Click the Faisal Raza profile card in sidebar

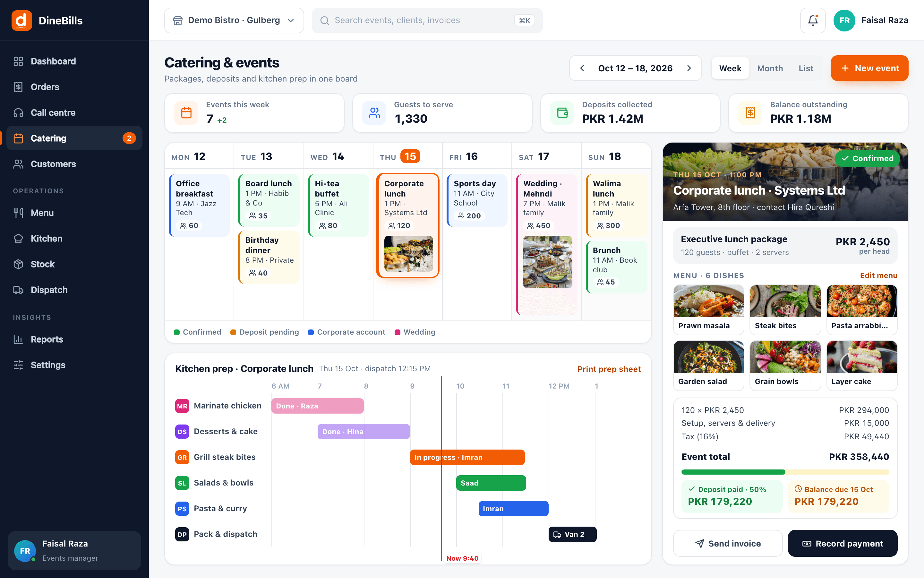point(74,550)
